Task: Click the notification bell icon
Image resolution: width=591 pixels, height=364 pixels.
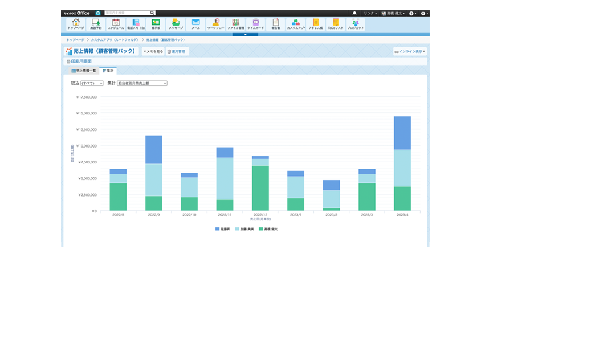Action: pos(354,13)
